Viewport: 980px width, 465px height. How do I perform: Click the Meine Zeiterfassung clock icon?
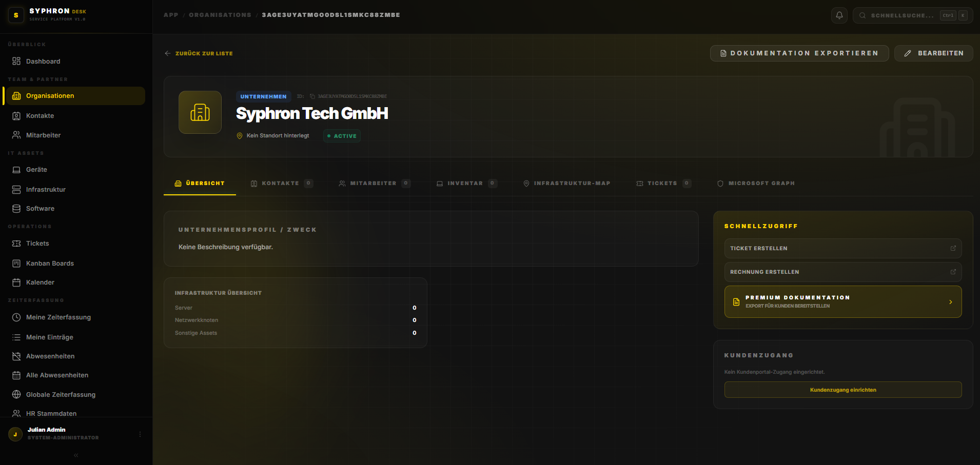16,317
